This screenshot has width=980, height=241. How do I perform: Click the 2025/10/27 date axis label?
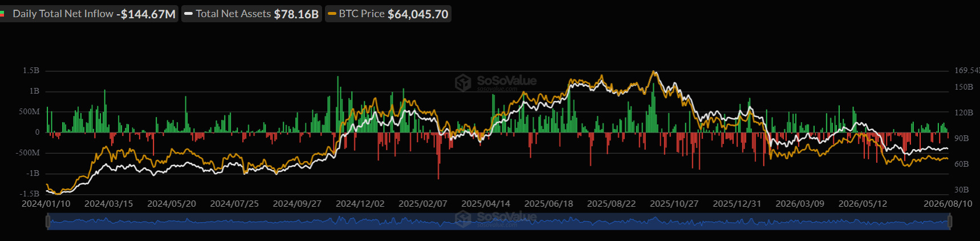tap(674, 204)
